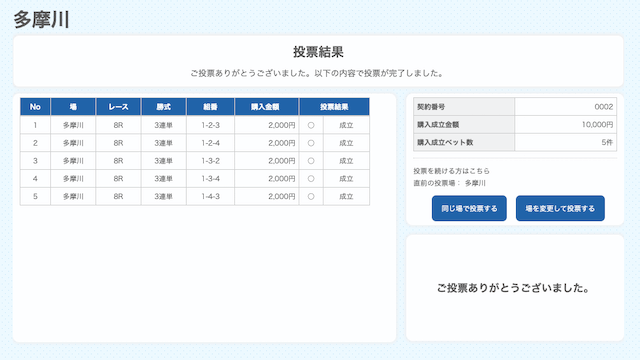Image resolution: width=640 pixels, height=360 pixels.
Task: Select combination 1-2-4 cell
Action: tap(210, 143)
